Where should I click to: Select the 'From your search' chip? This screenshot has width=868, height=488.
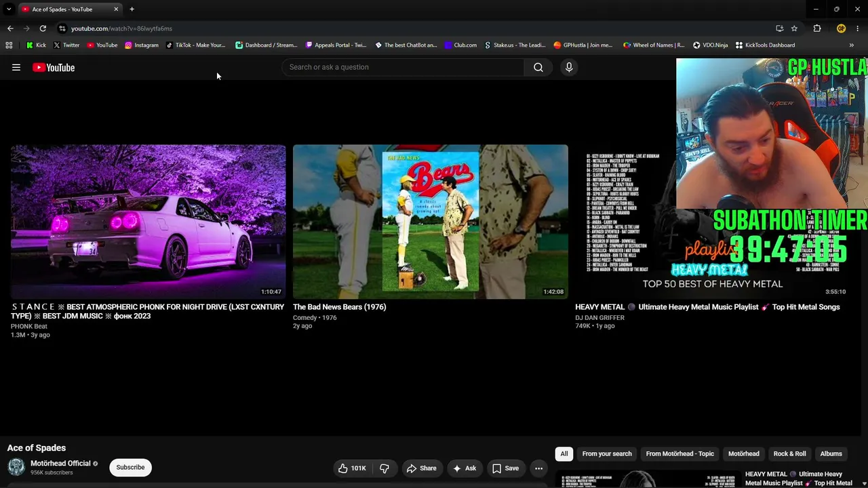[x=607, y=454]
